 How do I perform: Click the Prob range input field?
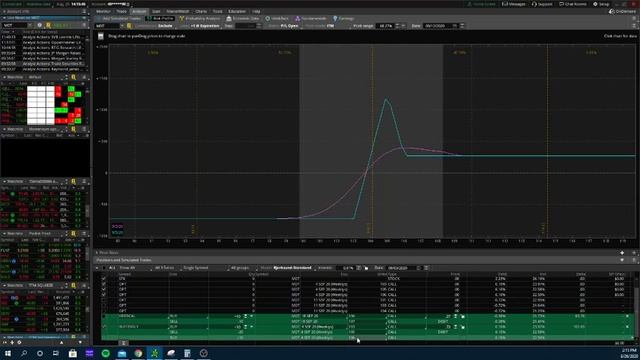pyautogui.click(x=385, y=26)
